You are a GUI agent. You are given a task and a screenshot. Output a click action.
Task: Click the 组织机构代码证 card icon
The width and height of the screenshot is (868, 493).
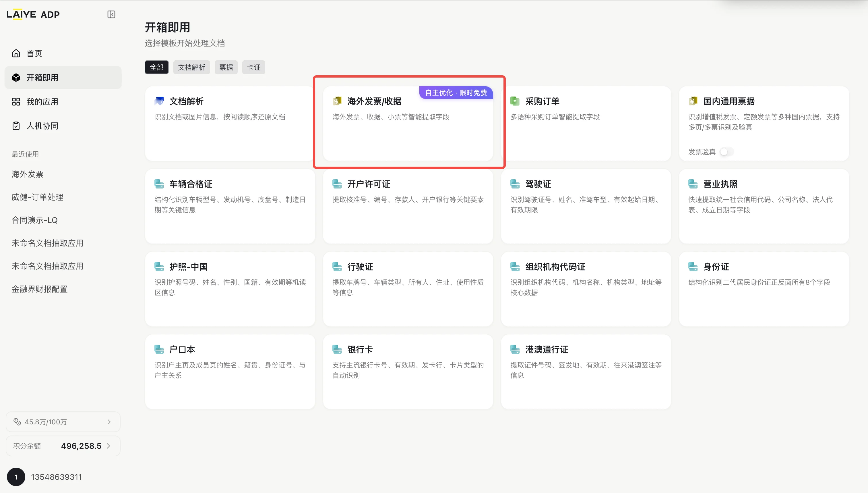[x=515, y=267]
